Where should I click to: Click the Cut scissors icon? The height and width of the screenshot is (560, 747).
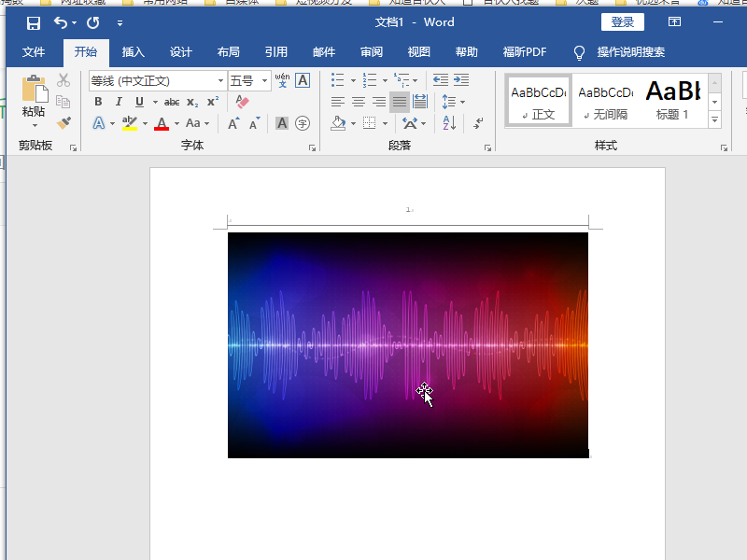click(x=63, y=81)
